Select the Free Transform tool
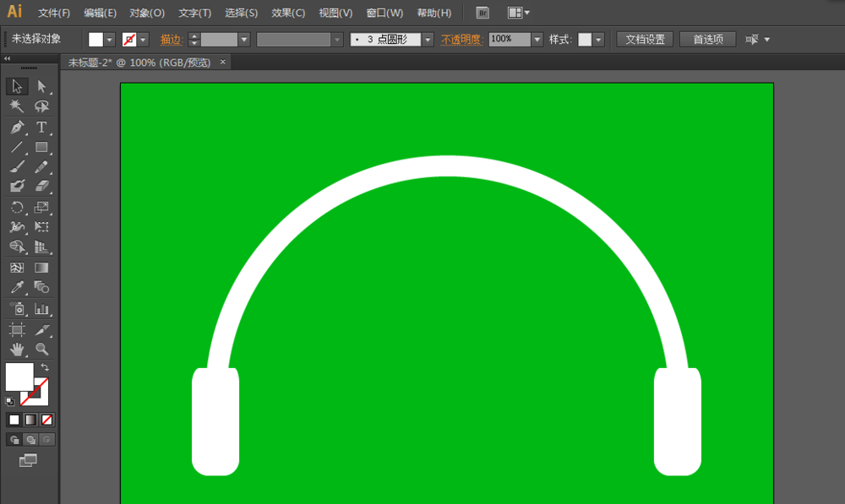 (x=41, y=227)
